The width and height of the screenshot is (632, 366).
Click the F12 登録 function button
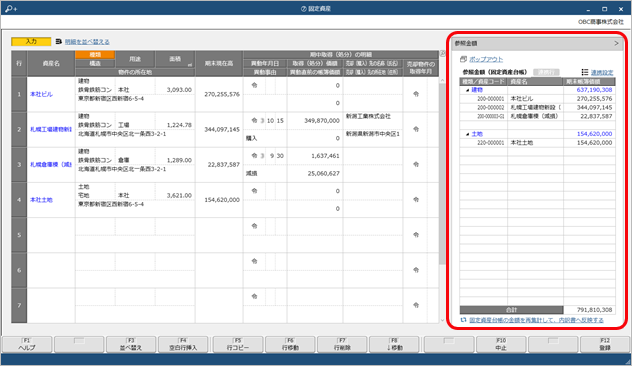(x=605, y=344)
